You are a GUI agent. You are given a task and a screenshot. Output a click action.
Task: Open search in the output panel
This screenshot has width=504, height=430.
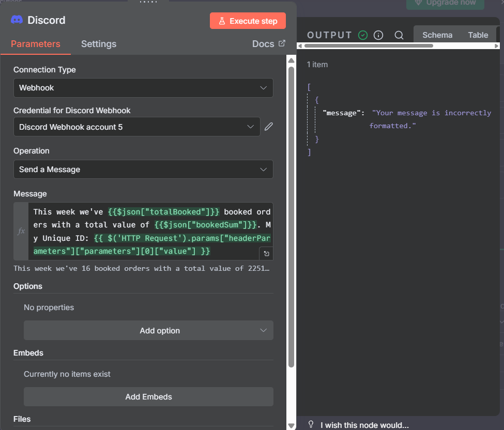point(399,35)
